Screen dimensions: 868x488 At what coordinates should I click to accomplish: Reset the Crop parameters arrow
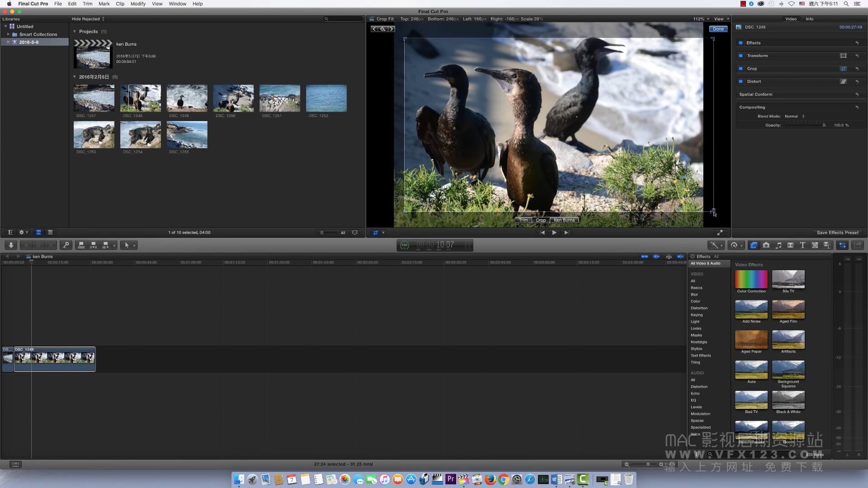coord(857,69)
